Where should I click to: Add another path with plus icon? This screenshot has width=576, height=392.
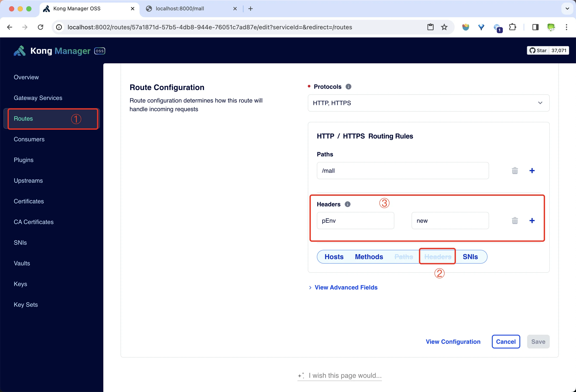coord(532,171)
